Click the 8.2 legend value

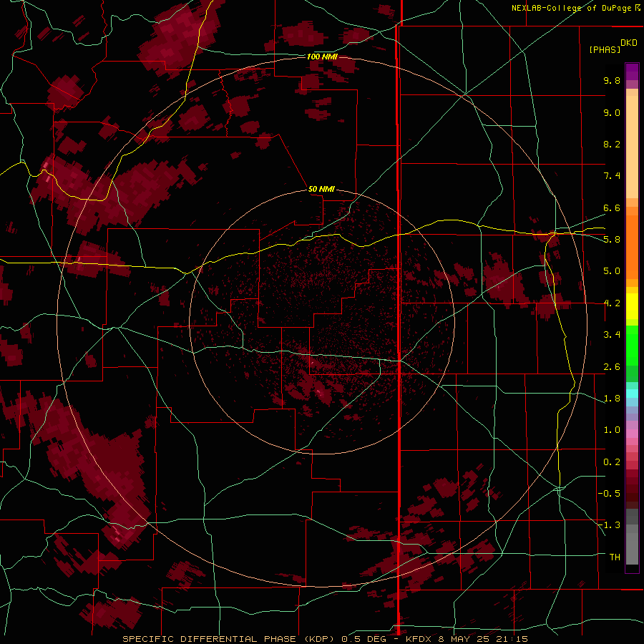(612, 144)
